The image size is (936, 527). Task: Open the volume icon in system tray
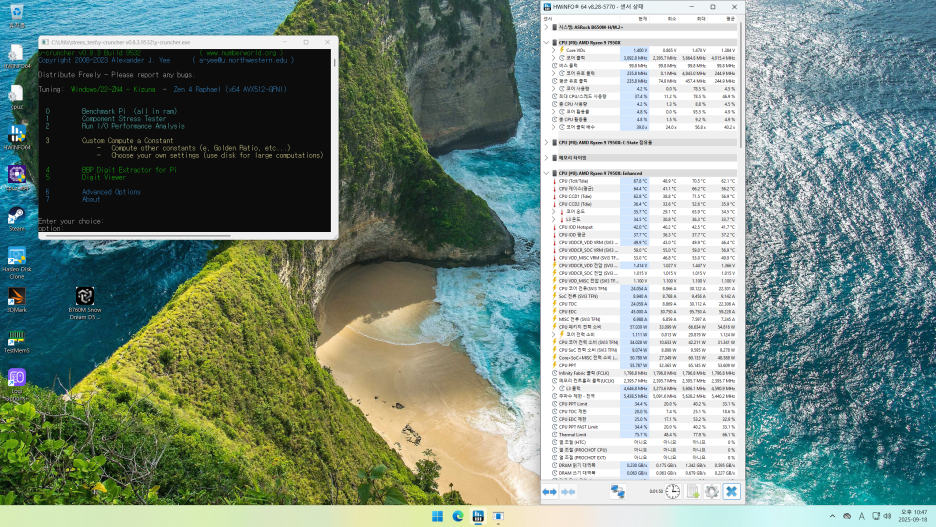point(888,516)
